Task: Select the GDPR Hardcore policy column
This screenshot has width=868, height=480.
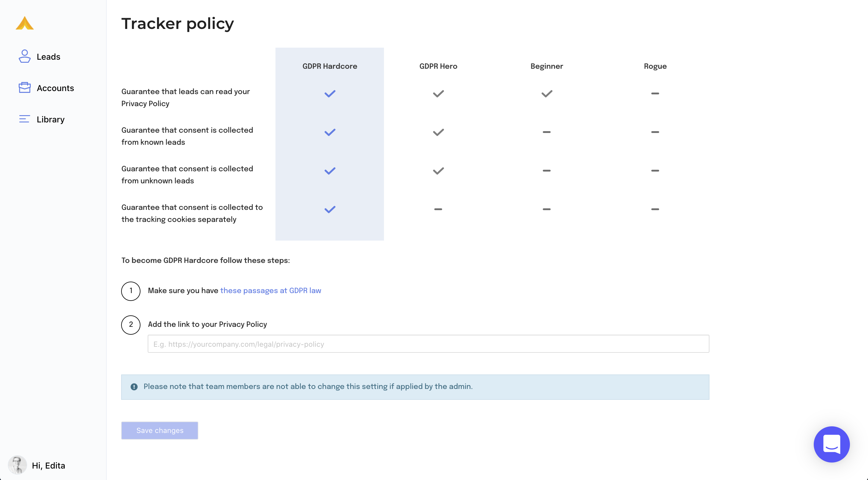Action: coord(329,66)
